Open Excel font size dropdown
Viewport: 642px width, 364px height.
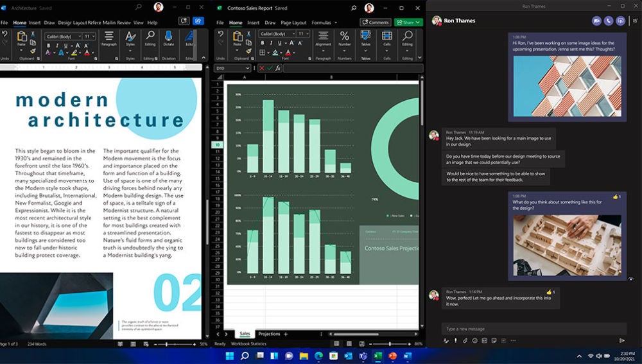(x=308, y=33)
